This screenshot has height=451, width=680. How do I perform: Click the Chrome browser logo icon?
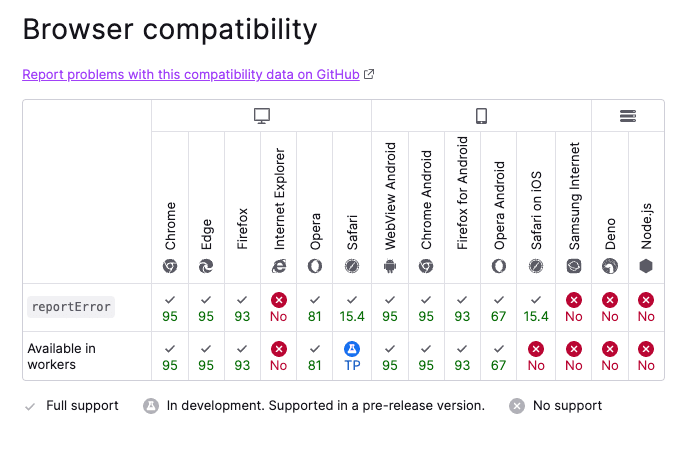click(x=170, y=266)
